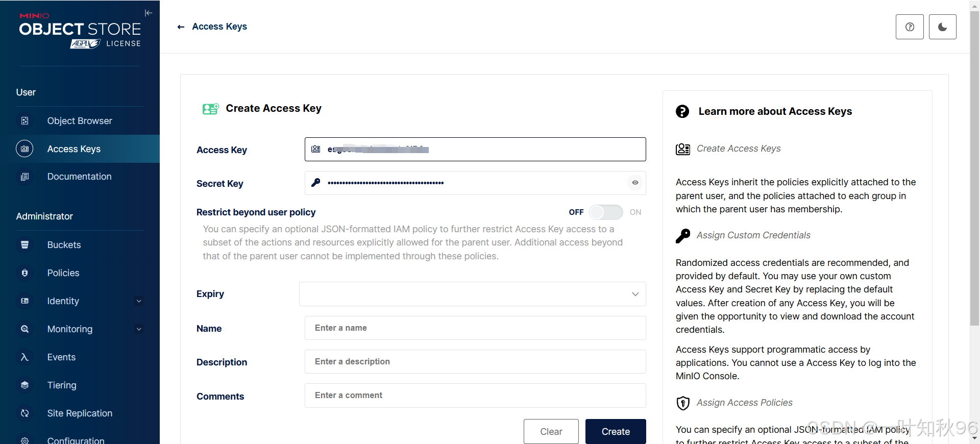The image size is (980, 444).
Task: Click the Learn more question mark icon
Action: click(x=682, y=111)
